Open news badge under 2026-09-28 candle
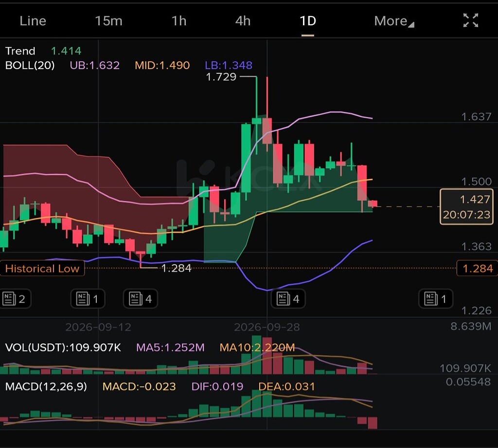 coord(288,298)
